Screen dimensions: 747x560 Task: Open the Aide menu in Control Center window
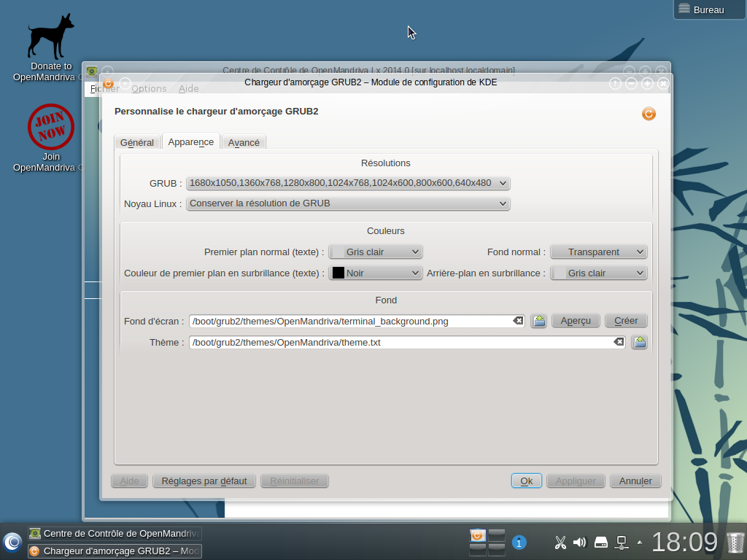[188, 88]
